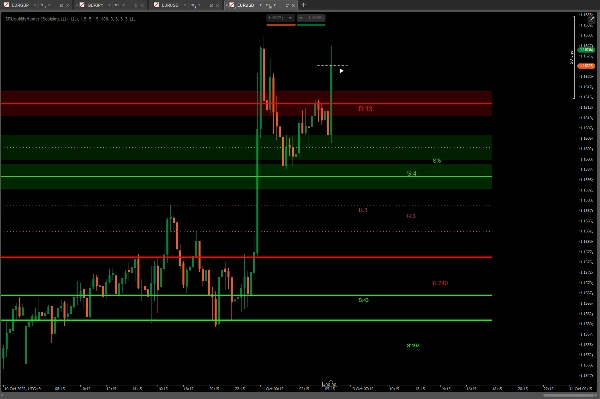Image resolution: width=600 pixels, height=399 pixels.
Task: Select the red line inside the R 13 zone
Action: (246, 103)
